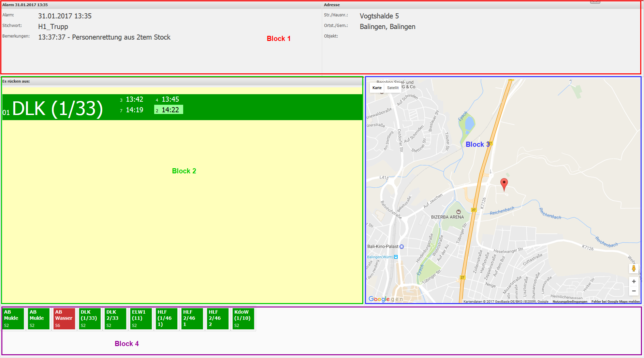
Task: Open the Nutzungsbedingungen link on the map
Action: pyautogui.click(x=570, y=302)
